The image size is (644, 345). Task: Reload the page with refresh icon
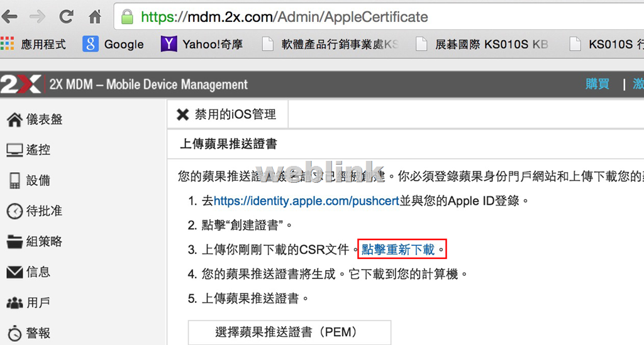pos(66,17)
